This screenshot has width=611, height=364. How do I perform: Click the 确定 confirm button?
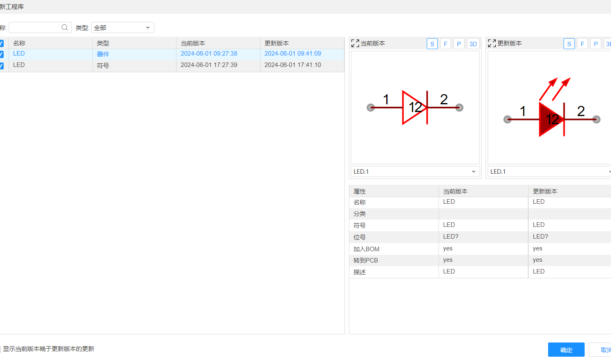click(566, 350)
